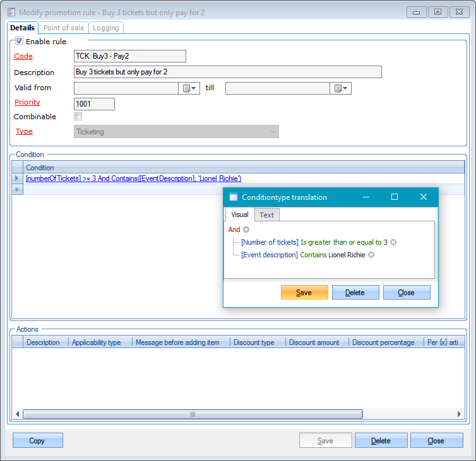Remove the Event description condition
The image size is (476, 461).
[371, 255]
